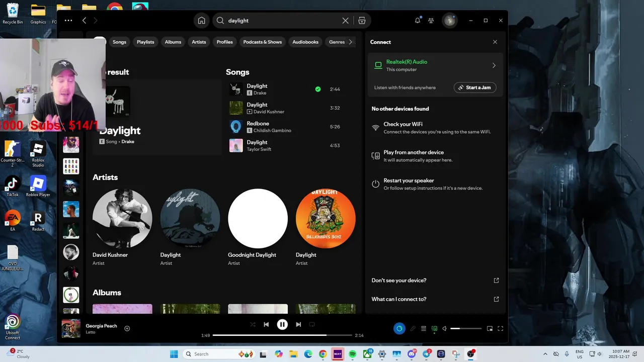The image size is (644, 362).
Task: Open the play queue
Action: [424, 328]
